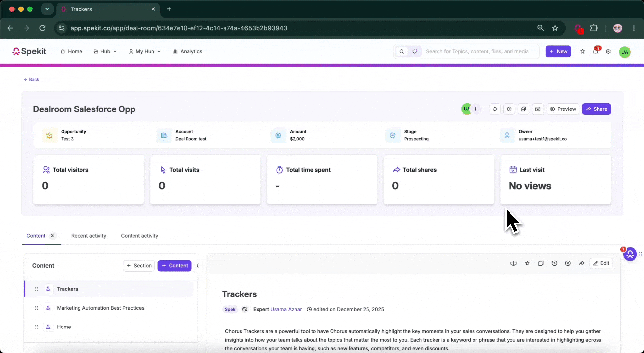This screenshot has width=644, height=353.
Task: Open favorites star in top navigation
Action: tap(582, 51)
